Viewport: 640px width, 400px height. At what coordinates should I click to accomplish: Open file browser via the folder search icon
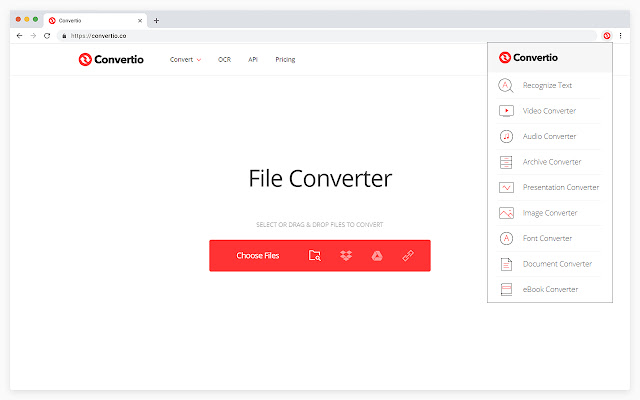pos(314,256)
